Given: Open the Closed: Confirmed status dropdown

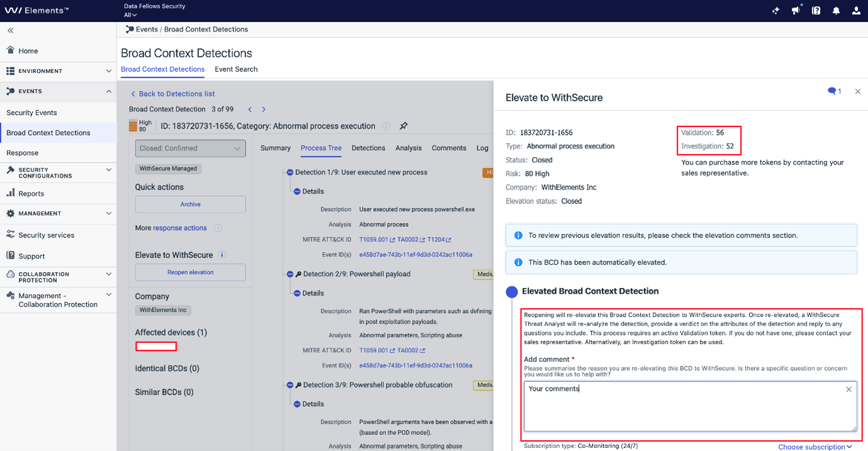Looking at the screenshot, I should pos(190,148).
